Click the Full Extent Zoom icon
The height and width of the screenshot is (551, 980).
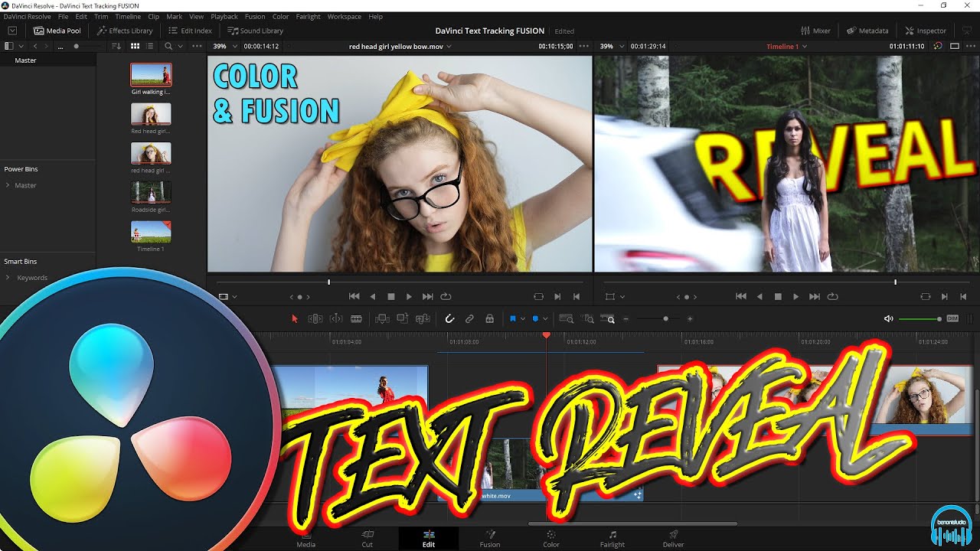coord(567,319)
